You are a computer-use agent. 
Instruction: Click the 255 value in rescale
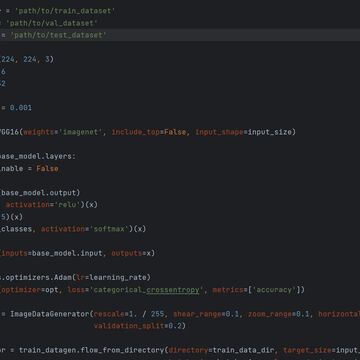157,314
